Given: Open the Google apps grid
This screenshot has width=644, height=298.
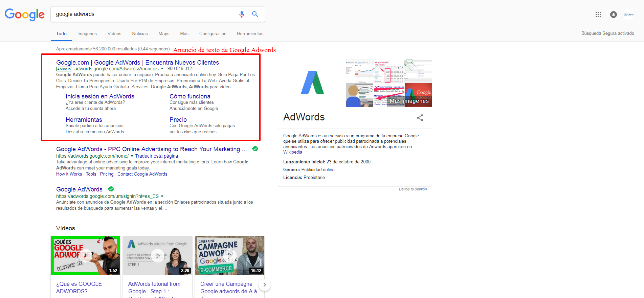Looking at the screenshot, I should click(x=598, y=15).
